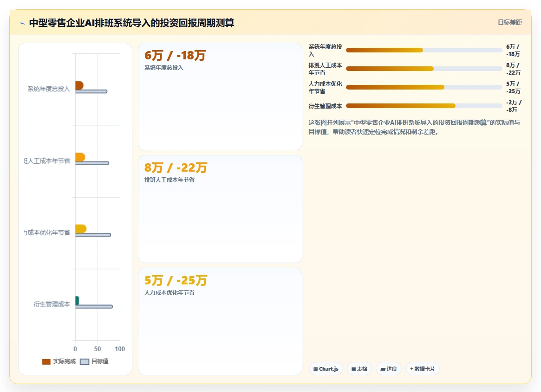Click the 100 tick on the x-axis

point(120,349)
